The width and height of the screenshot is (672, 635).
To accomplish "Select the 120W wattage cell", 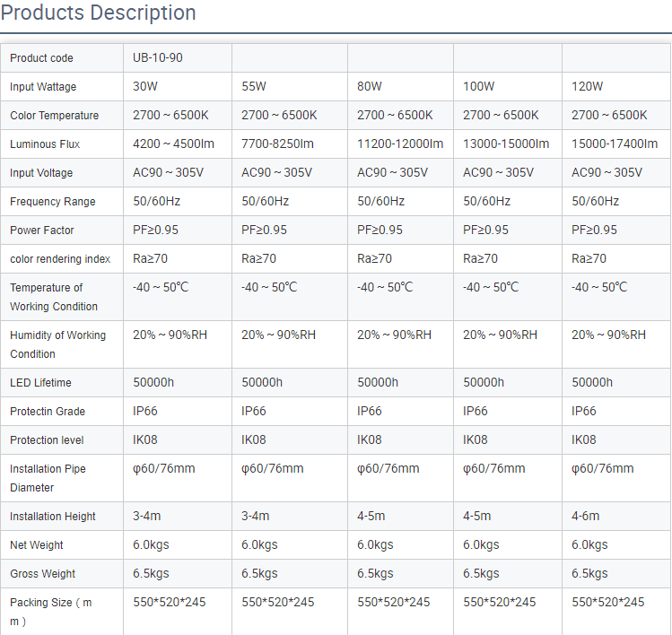I will [587, 87].
